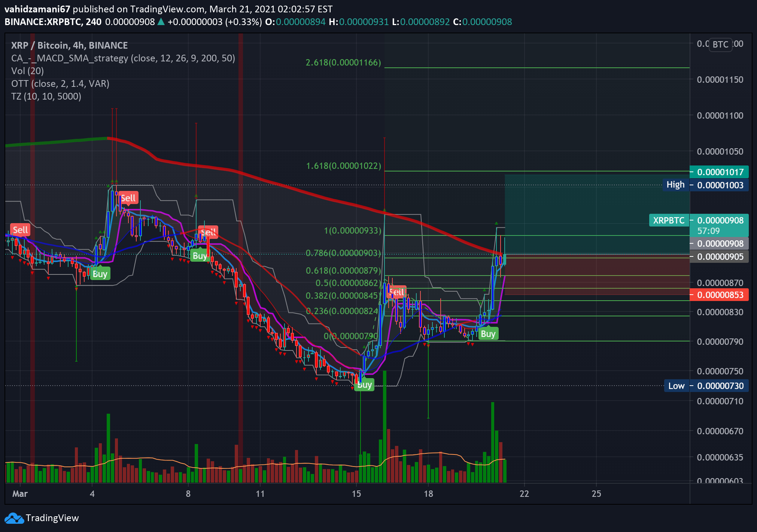Click the Buy marker near March 15 low
Viewport: 757px width, 532px height.
tap(364, 385)
